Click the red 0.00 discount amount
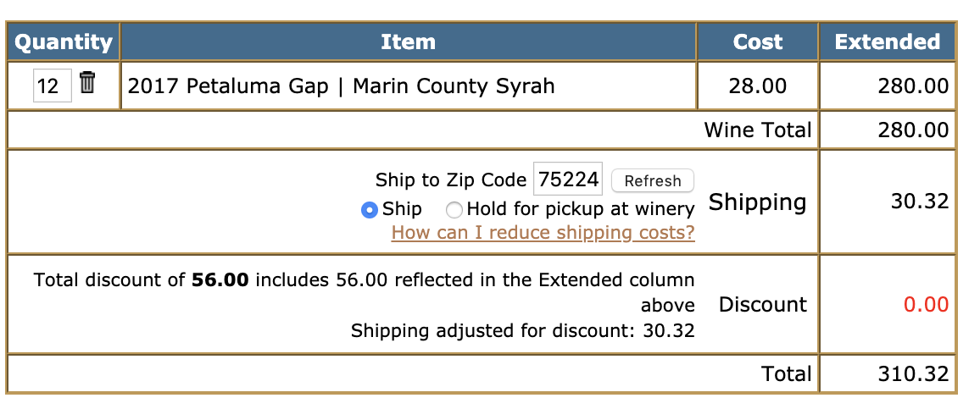 (x=927, y=305)
